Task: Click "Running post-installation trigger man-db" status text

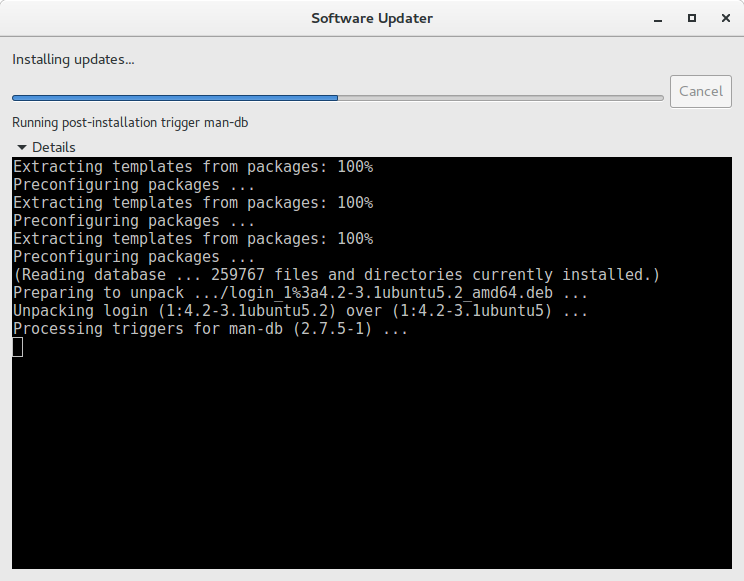Action: pyautogui.click(x=130, y=123)
